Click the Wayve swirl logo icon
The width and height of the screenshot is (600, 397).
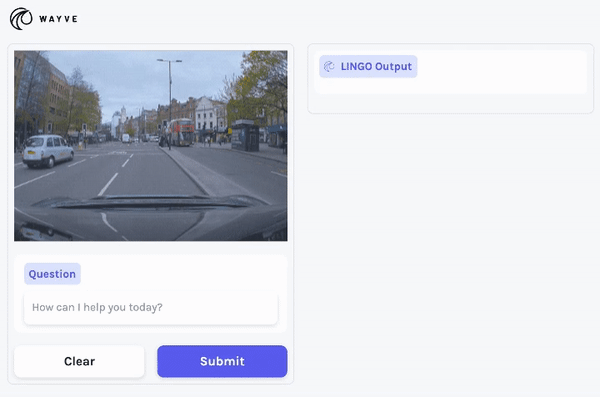[21, 18]
